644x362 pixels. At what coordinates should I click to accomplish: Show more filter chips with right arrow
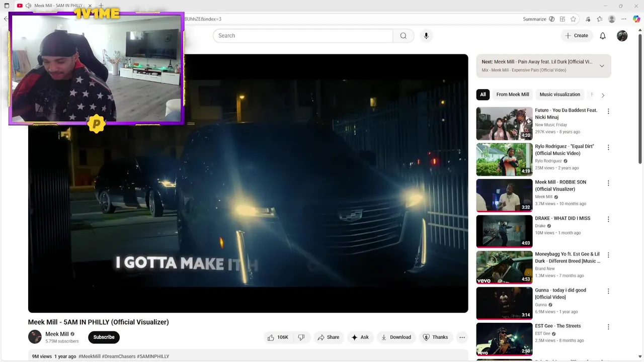coord(603,95)
